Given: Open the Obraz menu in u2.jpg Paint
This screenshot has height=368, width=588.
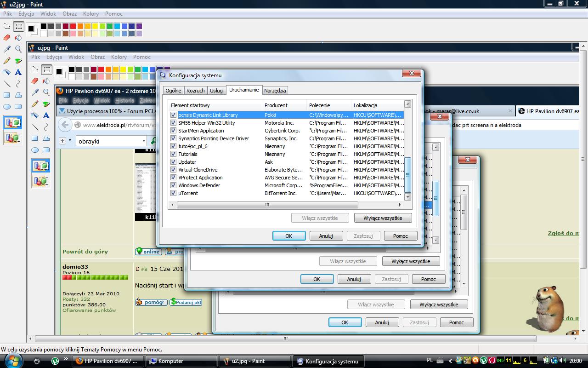Looking at the screenshot, I should [x=70, y=14].
